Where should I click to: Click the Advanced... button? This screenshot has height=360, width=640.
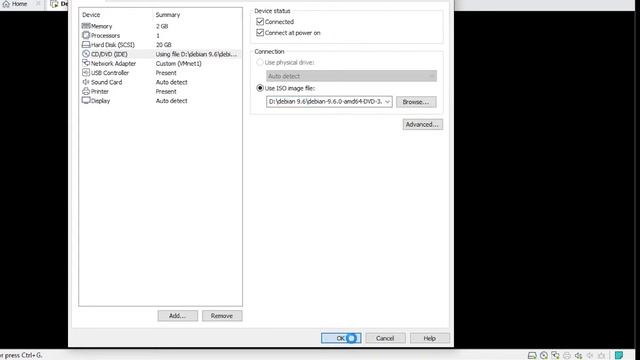tap(422, 124)
